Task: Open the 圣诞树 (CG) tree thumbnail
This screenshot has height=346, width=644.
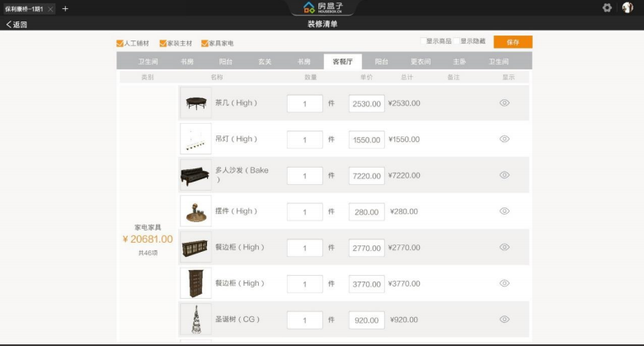Action: [196, 320]
